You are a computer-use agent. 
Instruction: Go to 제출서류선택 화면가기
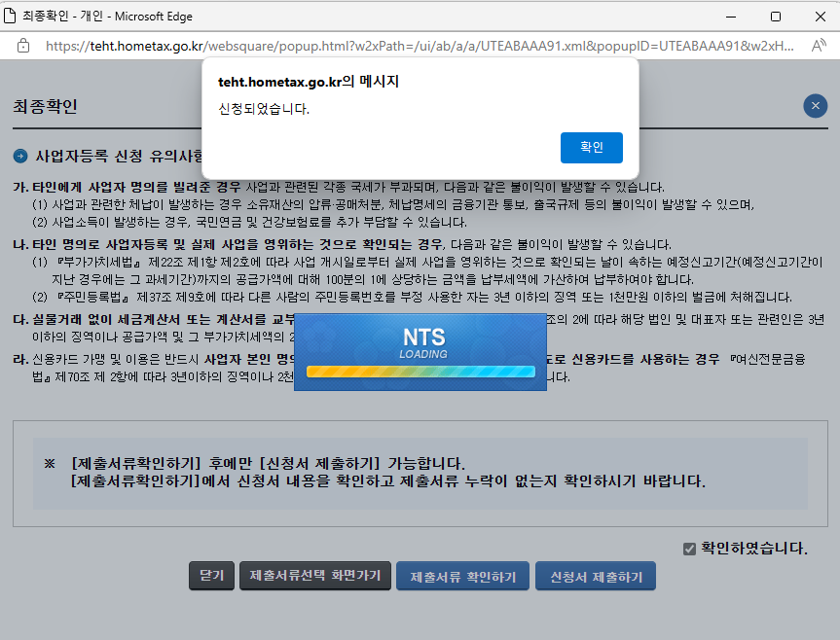point(315,576)
